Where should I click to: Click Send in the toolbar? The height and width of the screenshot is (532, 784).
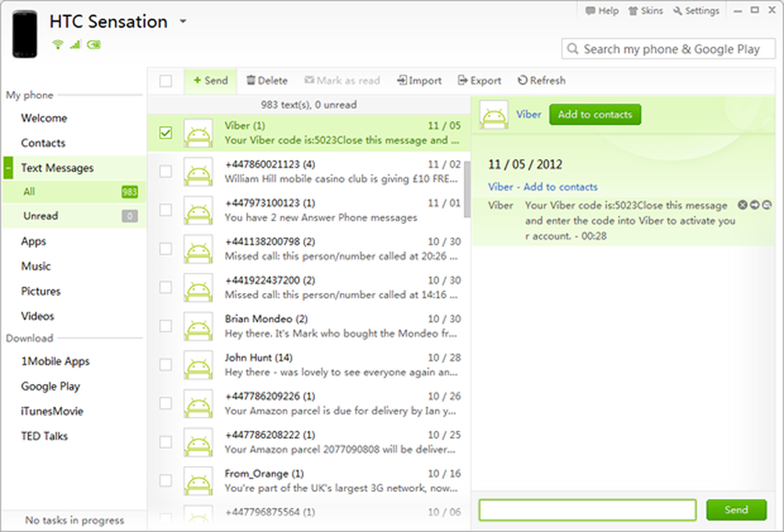pyautogui.click(x=210, y=81)
